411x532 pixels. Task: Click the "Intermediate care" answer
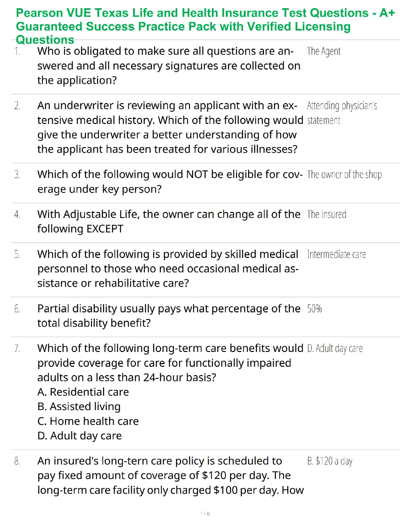(x=336, y=254)
